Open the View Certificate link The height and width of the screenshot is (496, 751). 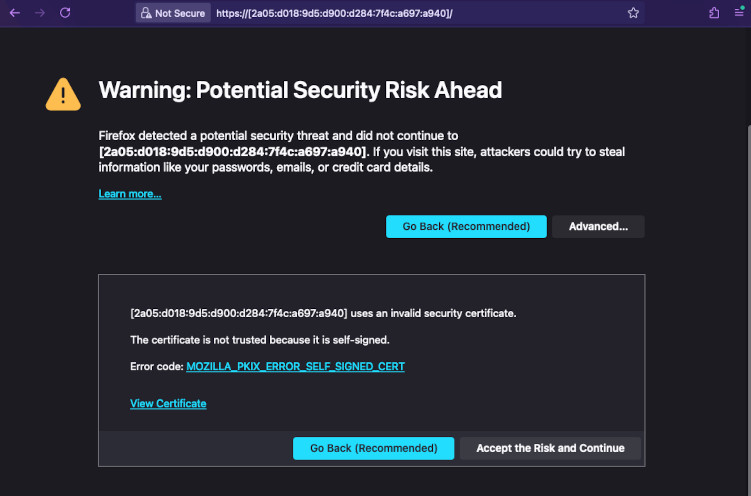click(x=168, y=404)
